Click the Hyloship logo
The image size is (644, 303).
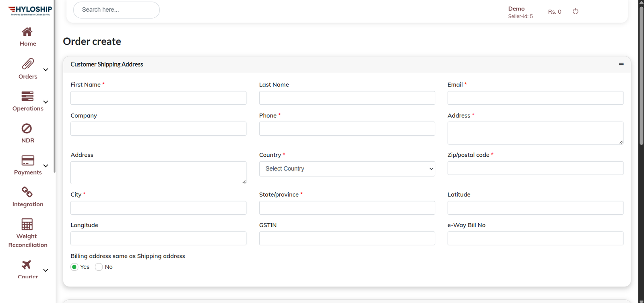coord(30,10)
